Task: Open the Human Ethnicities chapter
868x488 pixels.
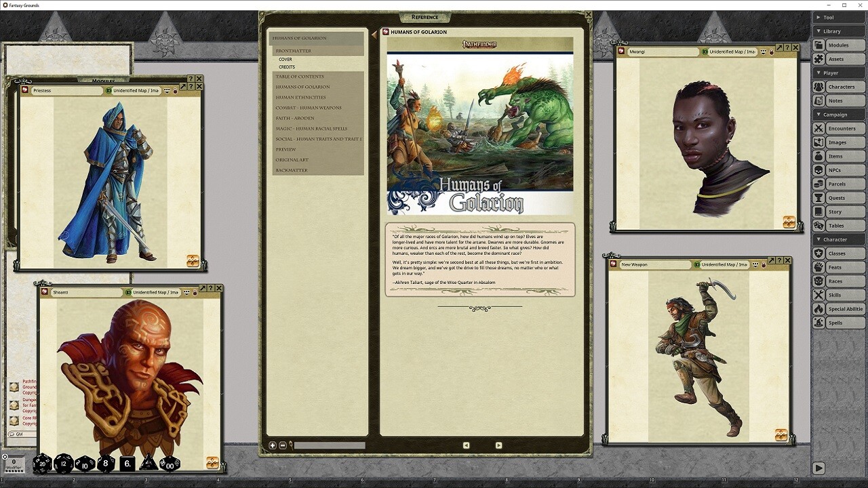Action: click(300, 97)
